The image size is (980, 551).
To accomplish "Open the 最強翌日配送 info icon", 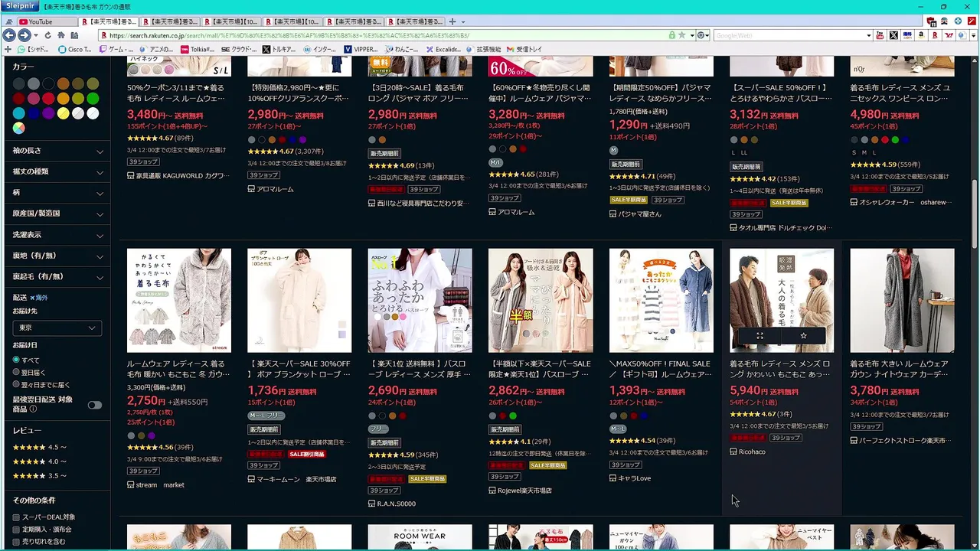I will tap(33, 409).
